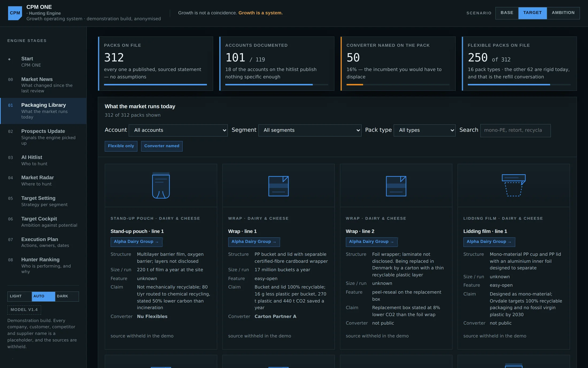Screen dimensions: 588x368
Task: Click the lidding film cup icon
Action: [514, 185]
